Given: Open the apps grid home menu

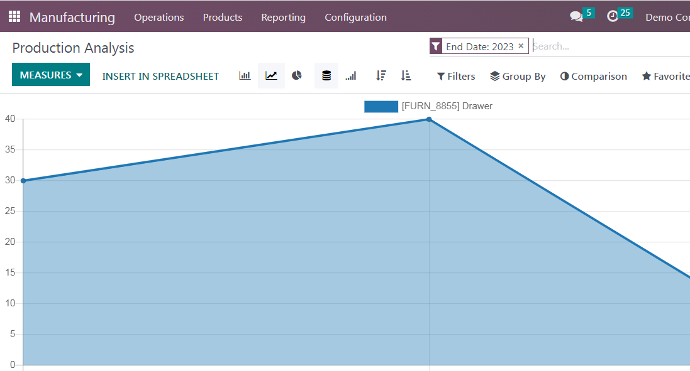Looking at the screenshot, I should point(15,17).
